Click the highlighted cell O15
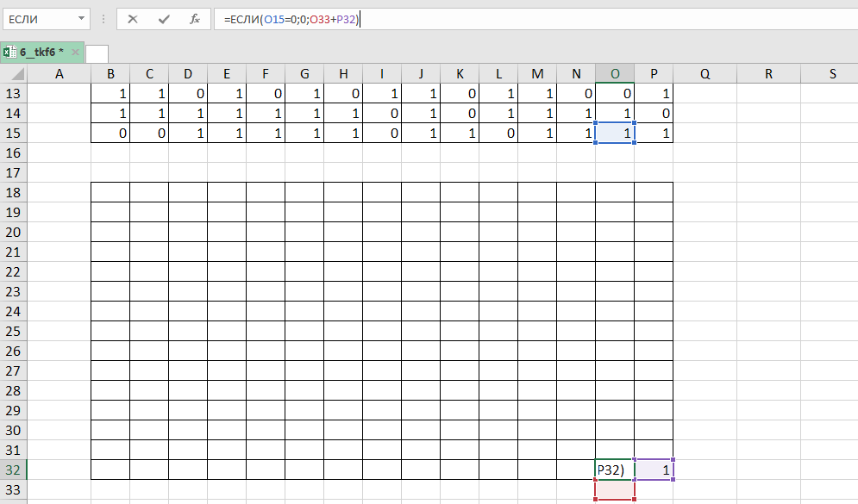This screenshot has width=858, height=504. [615, 133]
